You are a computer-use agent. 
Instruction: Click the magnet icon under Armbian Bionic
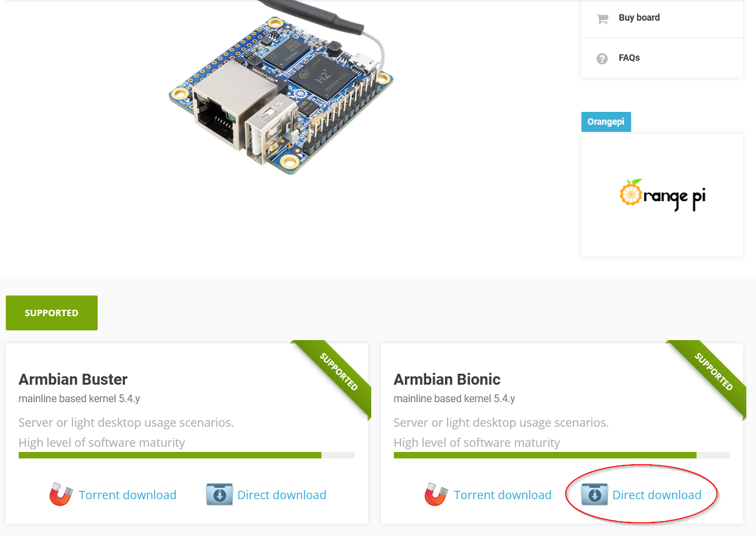pos(437,495)
